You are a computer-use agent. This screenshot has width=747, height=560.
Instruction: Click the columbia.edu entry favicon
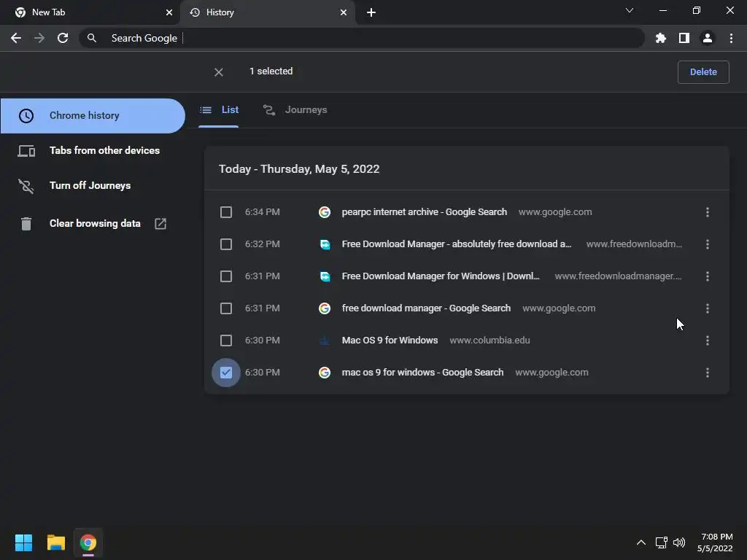[x=325, y=341]
